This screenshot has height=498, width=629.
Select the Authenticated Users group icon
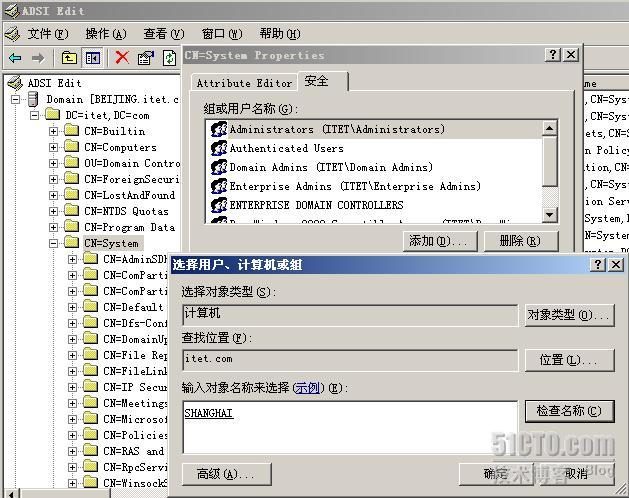point(219,148)
